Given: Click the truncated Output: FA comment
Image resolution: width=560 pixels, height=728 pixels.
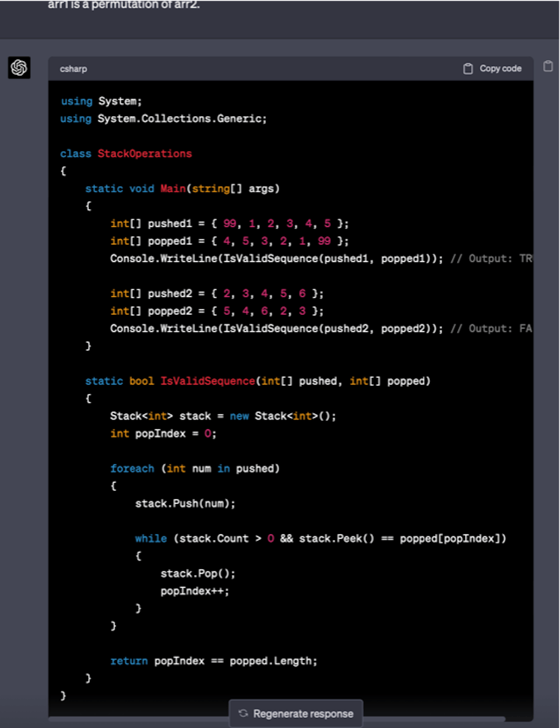Looking at the screenshot, I should click(491, 329).
